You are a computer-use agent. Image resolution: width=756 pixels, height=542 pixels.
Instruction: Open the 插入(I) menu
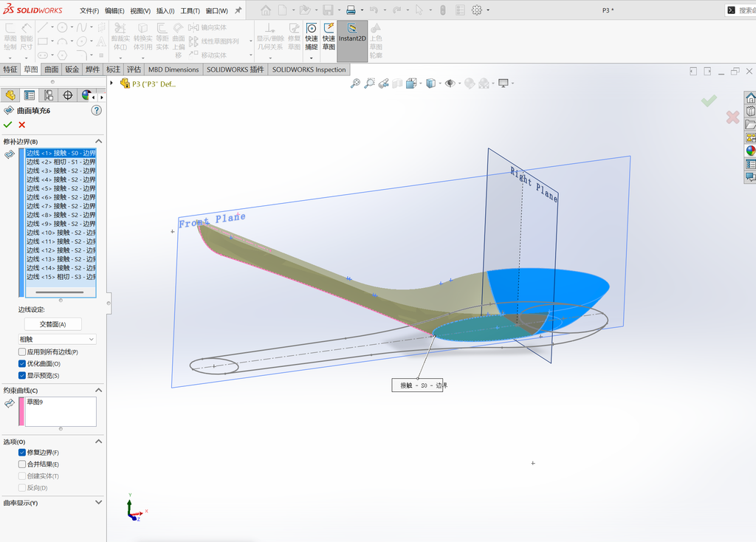click(165, 10)
